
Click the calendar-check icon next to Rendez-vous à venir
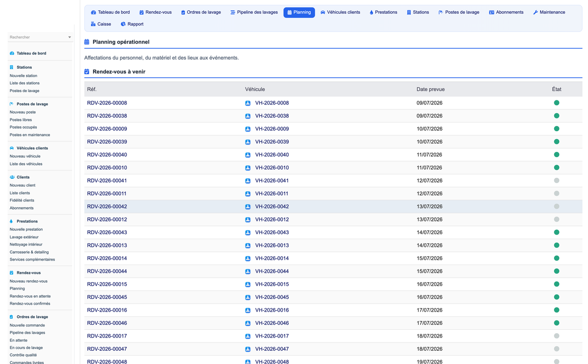pos(87,72)
